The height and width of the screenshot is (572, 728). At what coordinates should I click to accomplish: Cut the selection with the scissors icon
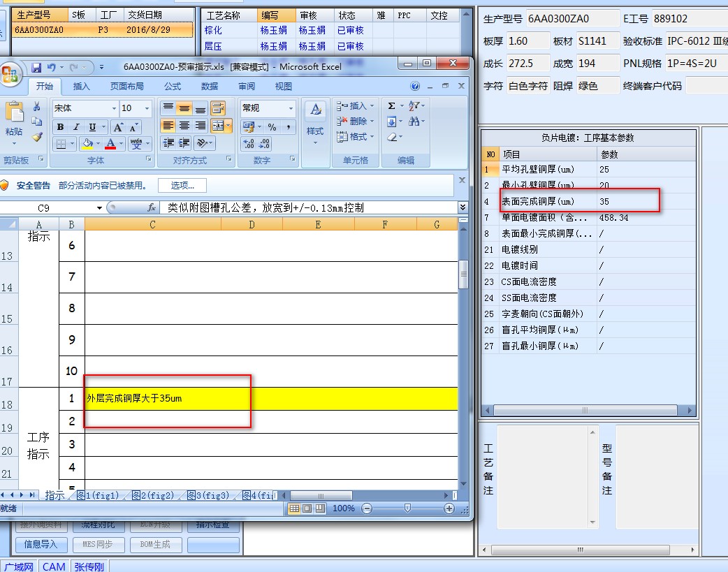[x=37, y=106]
